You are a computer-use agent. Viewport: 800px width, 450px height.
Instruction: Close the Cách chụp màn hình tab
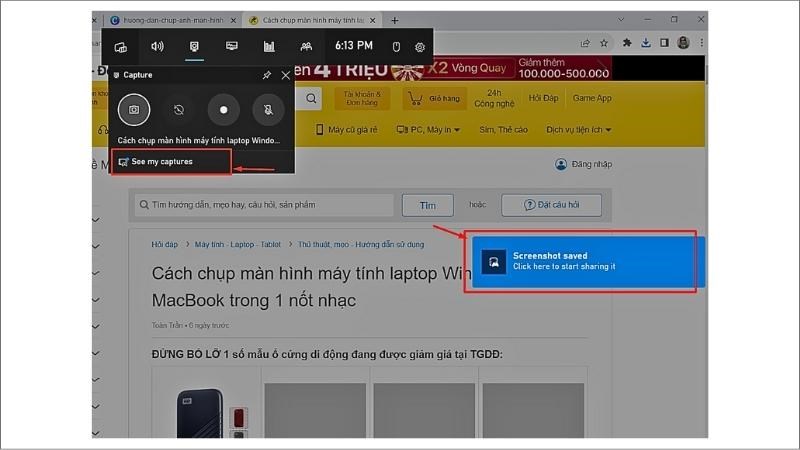click(372, 20)
